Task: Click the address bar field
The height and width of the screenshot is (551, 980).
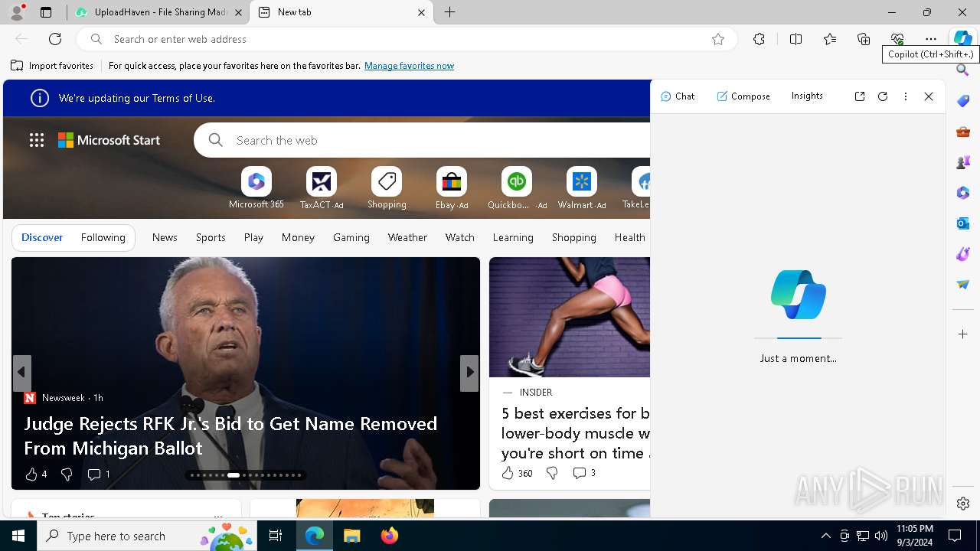Action: pyautogui.click(x=406, y=39)
